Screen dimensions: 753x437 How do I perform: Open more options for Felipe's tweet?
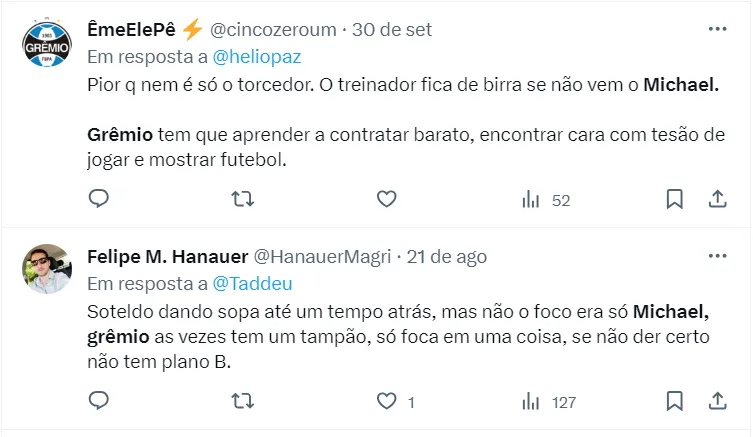[x=717, y=256]
